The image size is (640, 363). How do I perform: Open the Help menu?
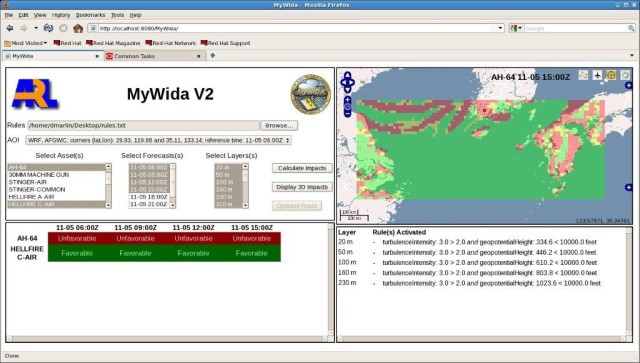(x=136, y=15)
